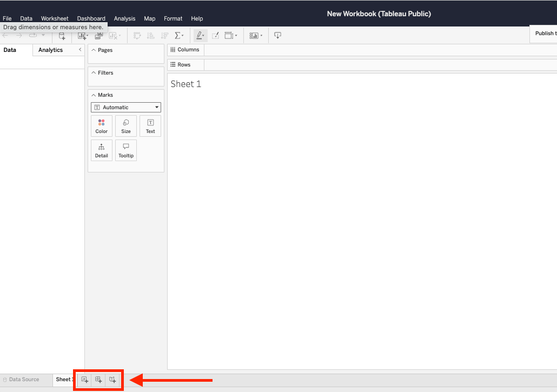Screen dimensions: 557x392
Task: Open the replay animation speed dropdown arrow
Action: [x=43, y=35]
